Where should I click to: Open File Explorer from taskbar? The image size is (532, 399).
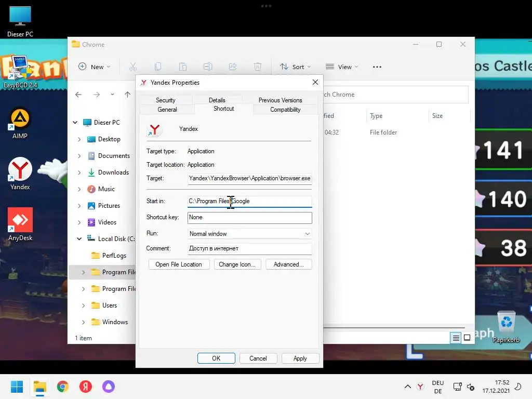[x=39, y=387]
